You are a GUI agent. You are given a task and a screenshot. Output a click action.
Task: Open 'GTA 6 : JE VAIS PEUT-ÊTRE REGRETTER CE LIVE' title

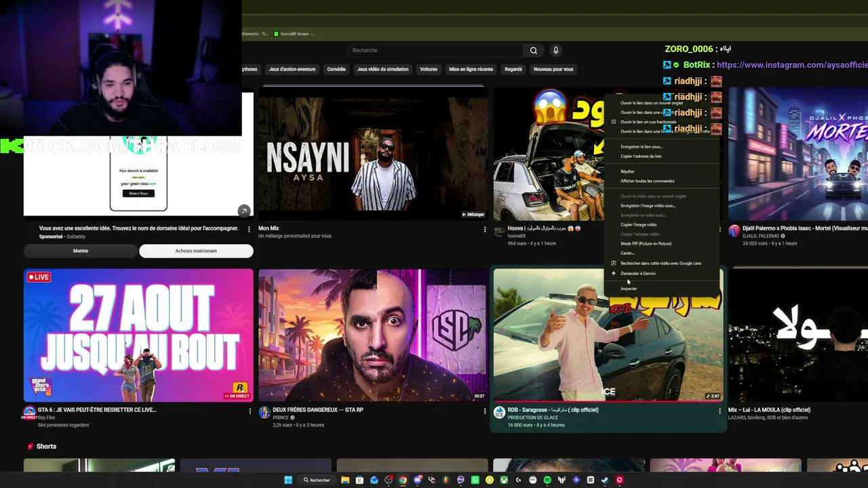tap(97, 410)
